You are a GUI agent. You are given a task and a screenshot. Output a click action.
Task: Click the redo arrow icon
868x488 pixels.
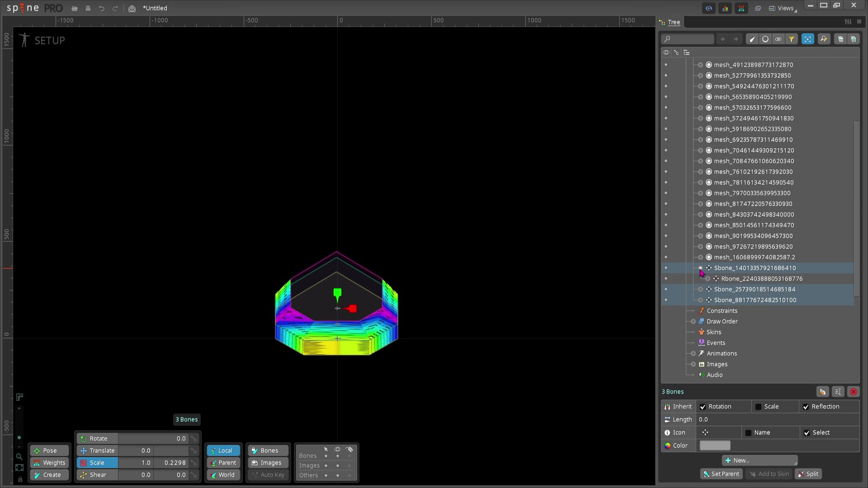tap(115, 8)
